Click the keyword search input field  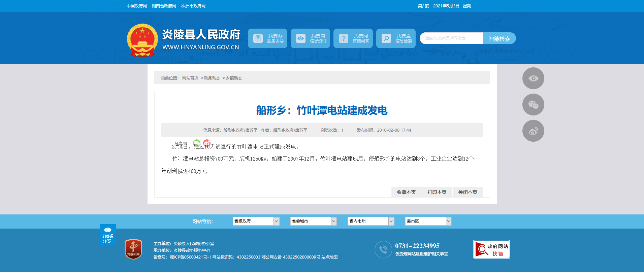pyautogui.click(x=451, y=38)
